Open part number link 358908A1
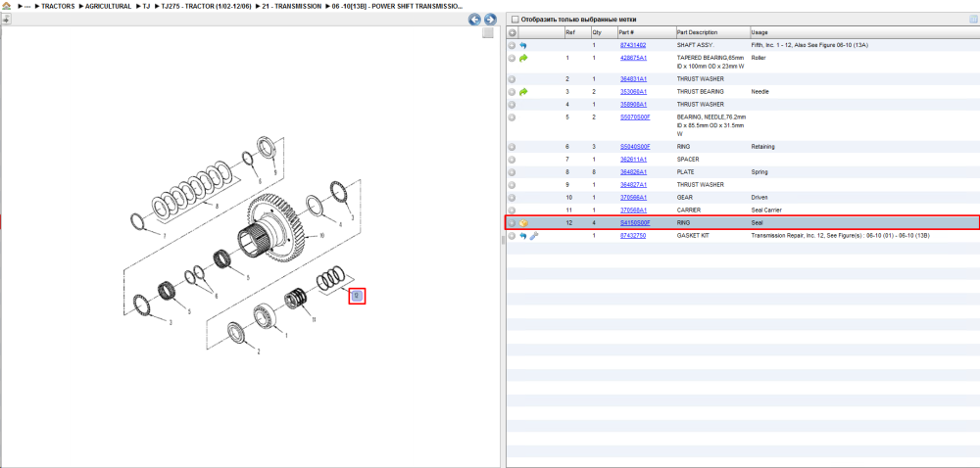 (633, 104)
